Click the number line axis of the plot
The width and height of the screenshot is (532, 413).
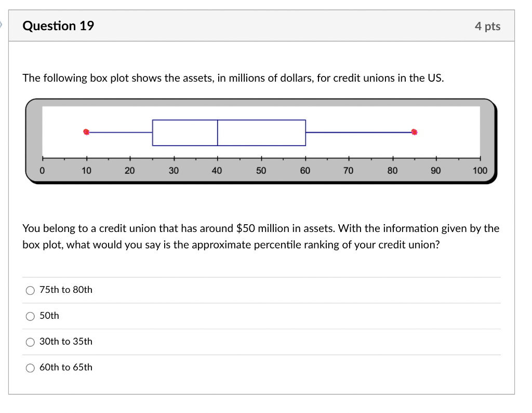pos(261,159)
